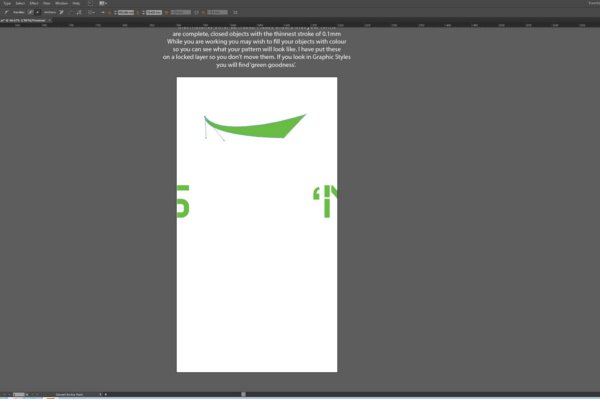600x400 pixels.
Task: Click the X coordinate input field
Action: click(126, 12)
